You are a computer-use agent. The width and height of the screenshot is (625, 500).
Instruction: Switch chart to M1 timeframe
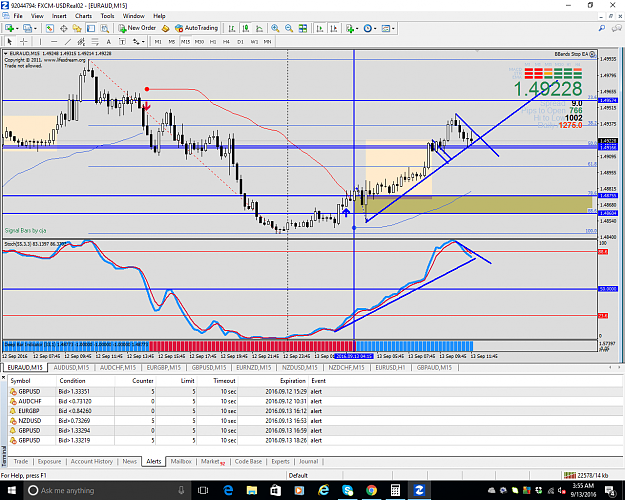click(158, 41)
